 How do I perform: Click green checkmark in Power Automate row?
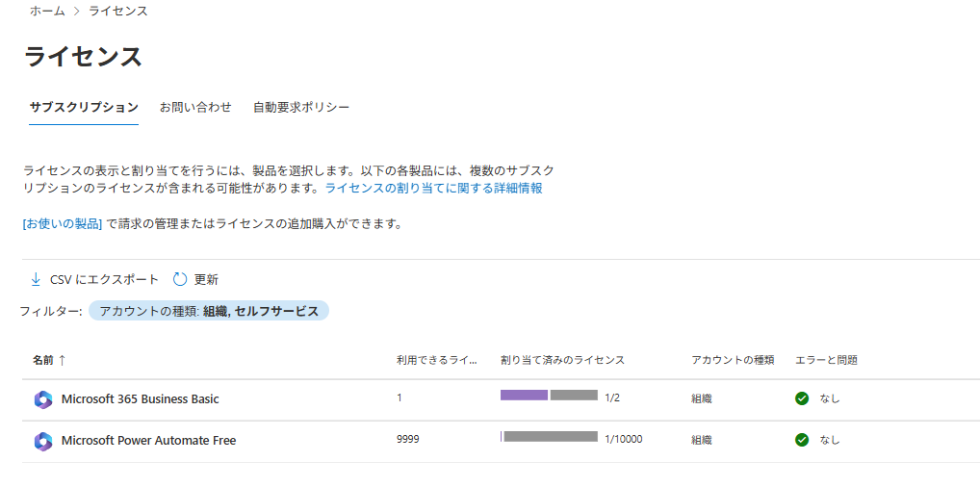click(802, 440)
